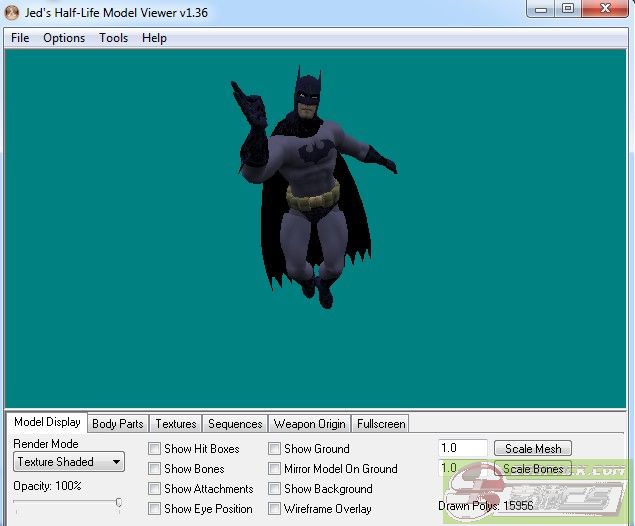
Task: Open the Render Mode dropdown
Action: (69, 462)
